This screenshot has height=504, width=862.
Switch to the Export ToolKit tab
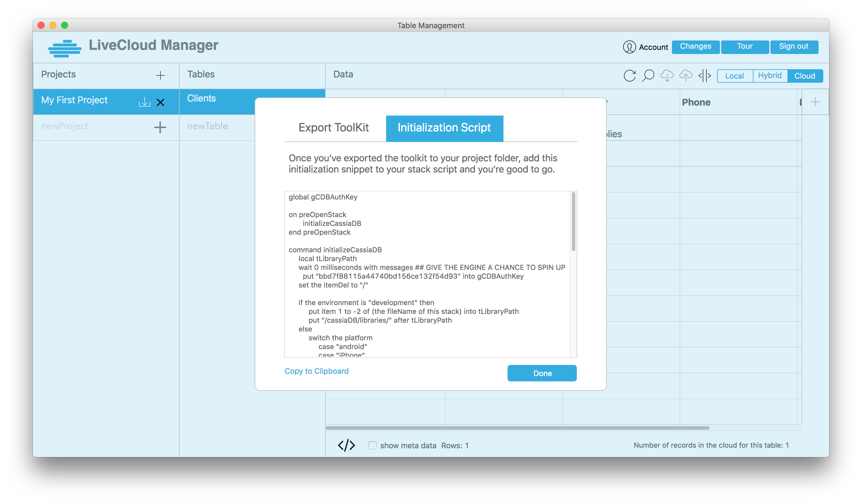(x=334, y=128)
